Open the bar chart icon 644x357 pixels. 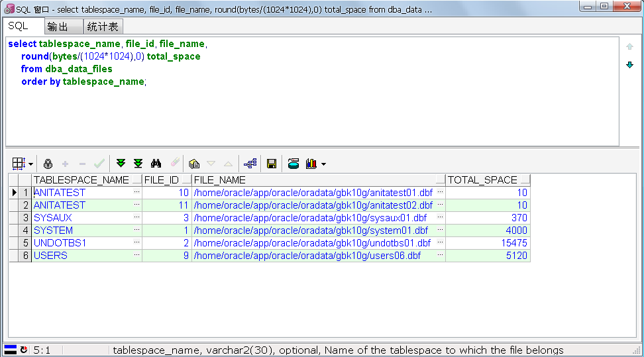[311, 164]
